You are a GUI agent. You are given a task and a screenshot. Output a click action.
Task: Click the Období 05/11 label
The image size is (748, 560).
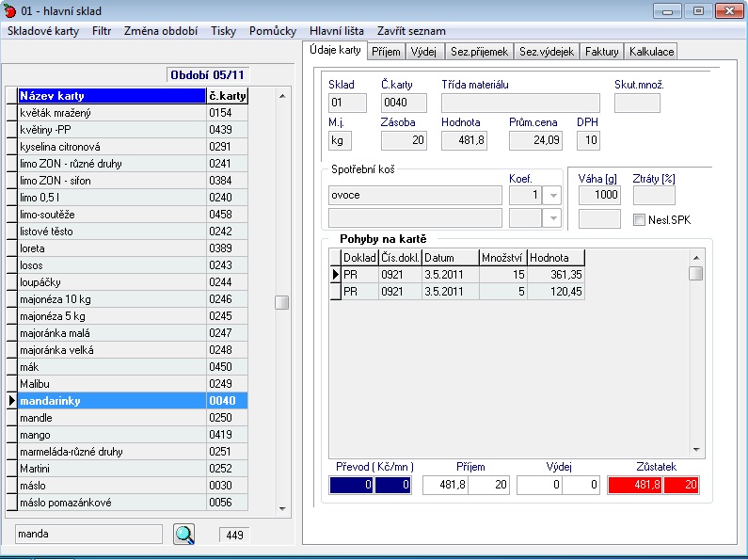[208, 75]
